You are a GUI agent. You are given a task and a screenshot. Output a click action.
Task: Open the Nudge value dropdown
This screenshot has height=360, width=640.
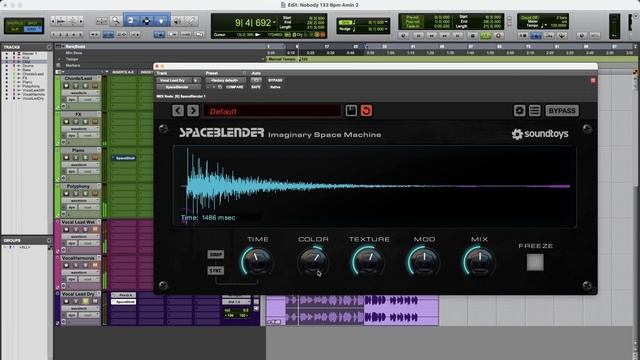click(386, 29)
